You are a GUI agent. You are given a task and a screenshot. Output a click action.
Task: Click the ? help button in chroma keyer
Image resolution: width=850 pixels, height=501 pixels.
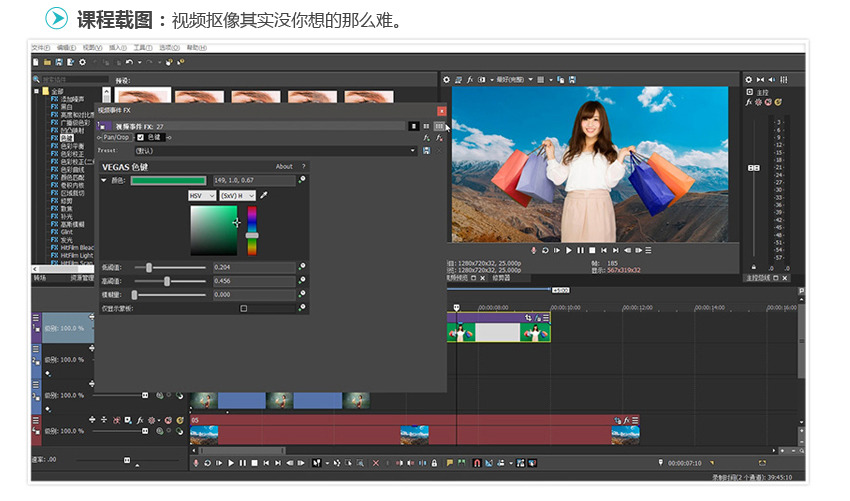[x=304, y=166]
